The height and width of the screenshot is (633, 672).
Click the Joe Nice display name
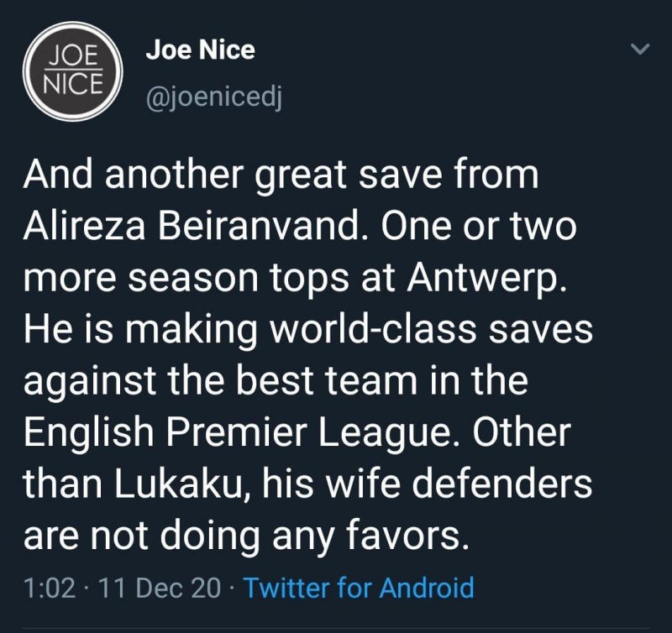[200, 50]
